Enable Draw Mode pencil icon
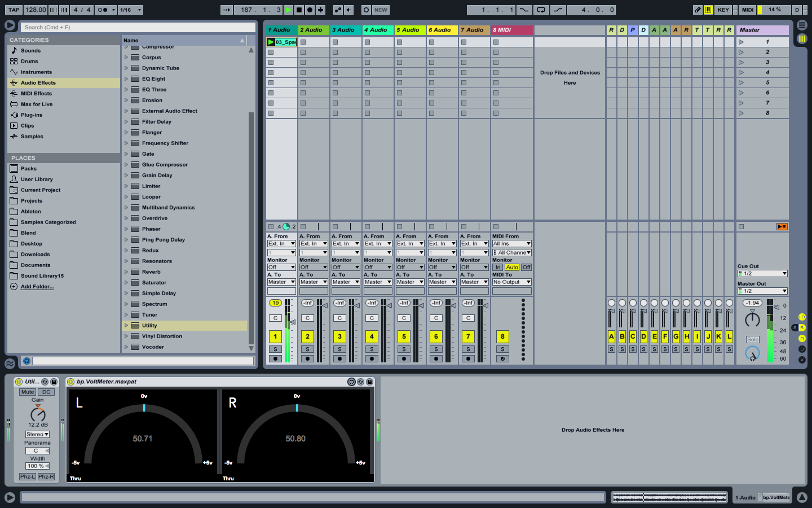 (698, 10)
